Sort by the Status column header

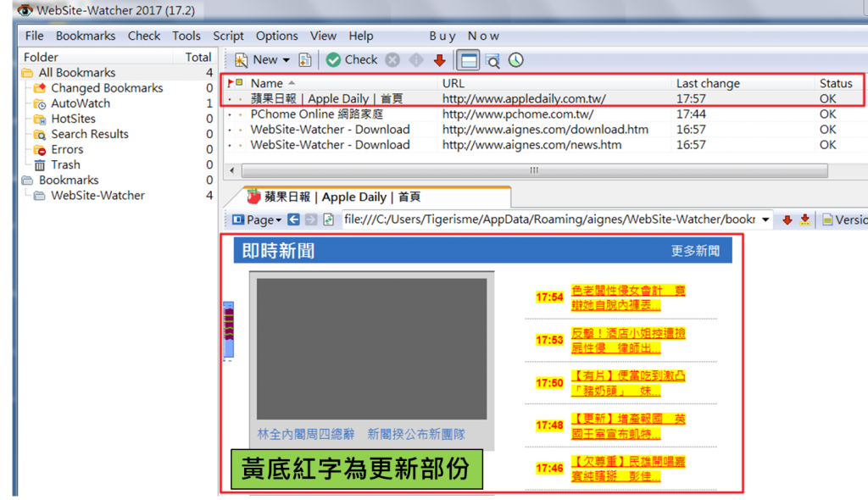point(836,84)
